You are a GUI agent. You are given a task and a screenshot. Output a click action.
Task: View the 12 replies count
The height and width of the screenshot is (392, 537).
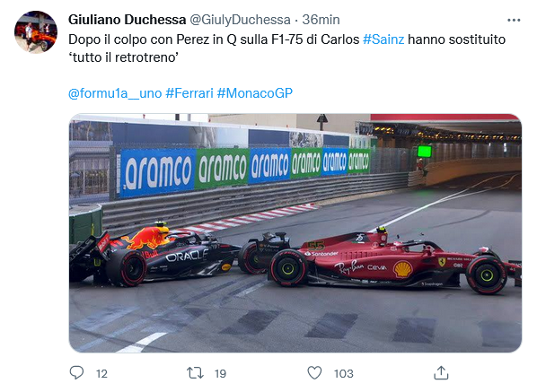101,373
